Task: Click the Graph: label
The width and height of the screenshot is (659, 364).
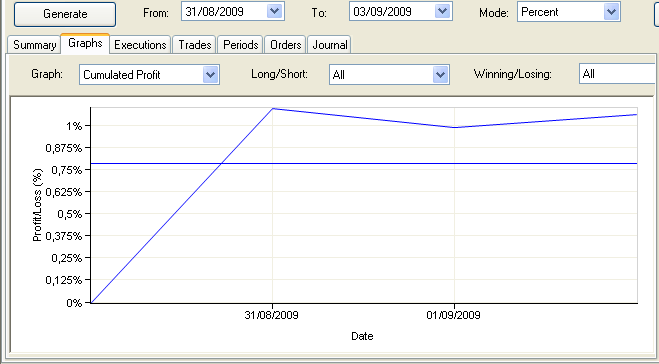Action: pos(47,74)
